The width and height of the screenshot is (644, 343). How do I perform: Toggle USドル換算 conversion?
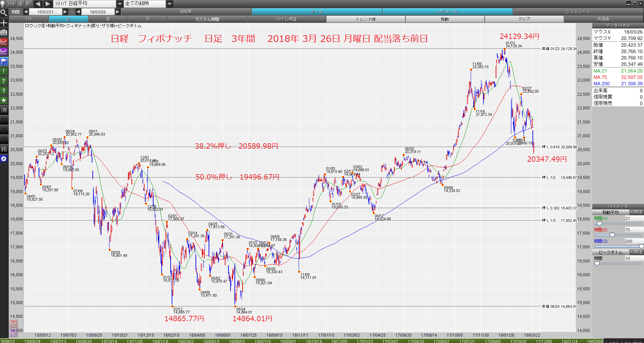(287, 19)
